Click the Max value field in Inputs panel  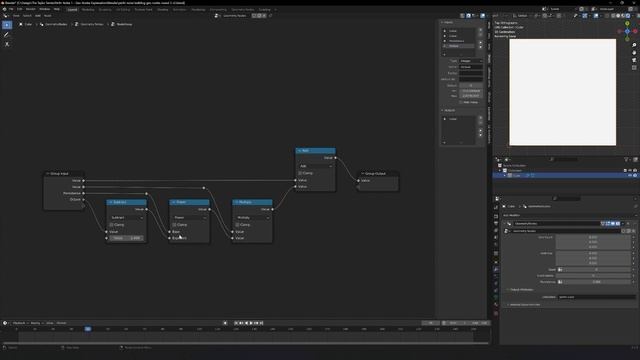tap(471, 96)
